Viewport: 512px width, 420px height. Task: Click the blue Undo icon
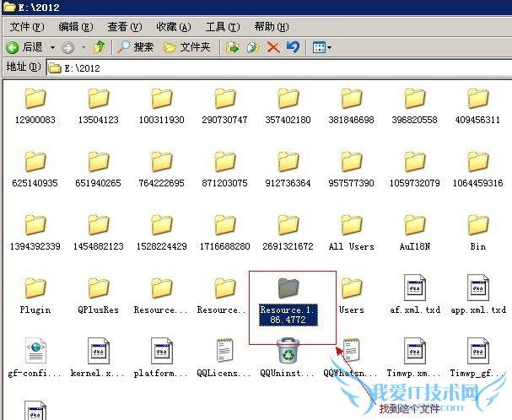pyautogui.click(x=293, y=47)
